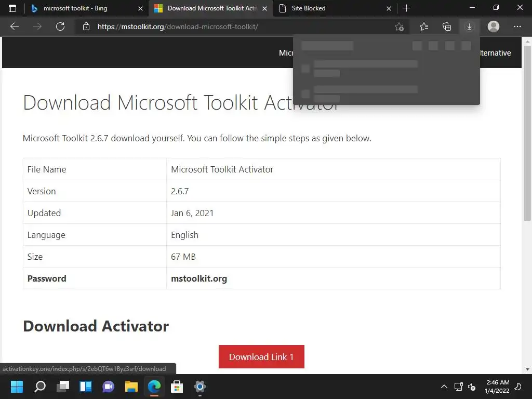This screenshot has height=399, width=532.
Task: Select the mstoolkit.org password text
Action: pos(199,278)
